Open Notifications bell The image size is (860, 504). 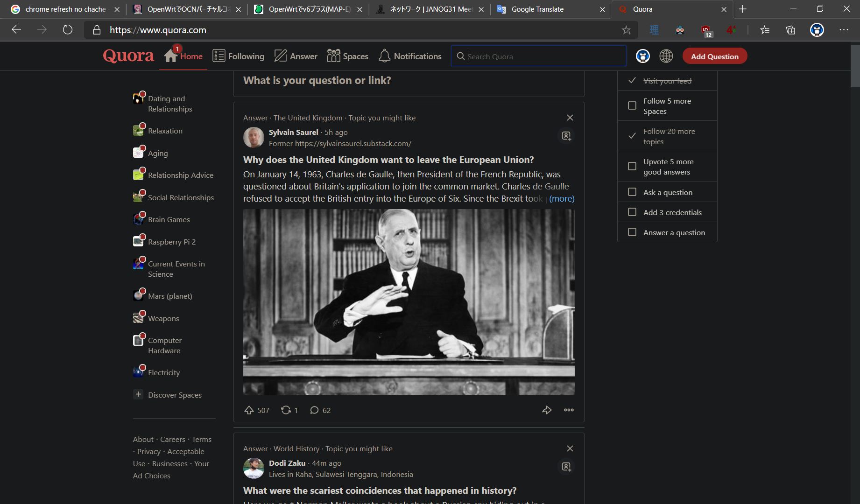pyautogui.click(x=409, y=56)
